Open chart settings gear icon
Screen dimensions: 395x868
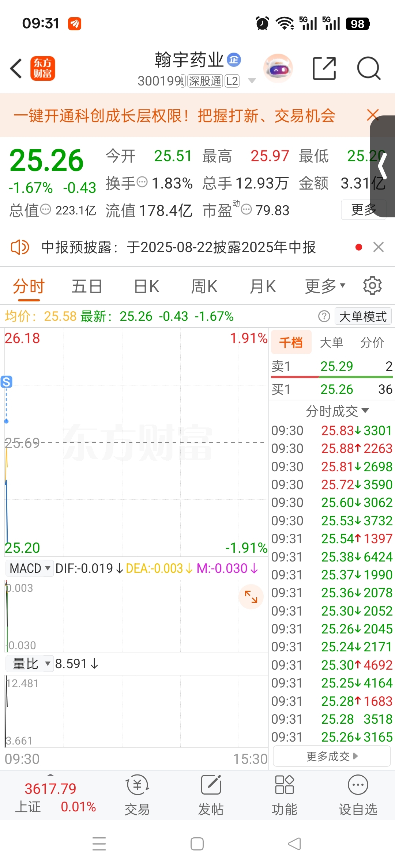[x=372, y=286]
